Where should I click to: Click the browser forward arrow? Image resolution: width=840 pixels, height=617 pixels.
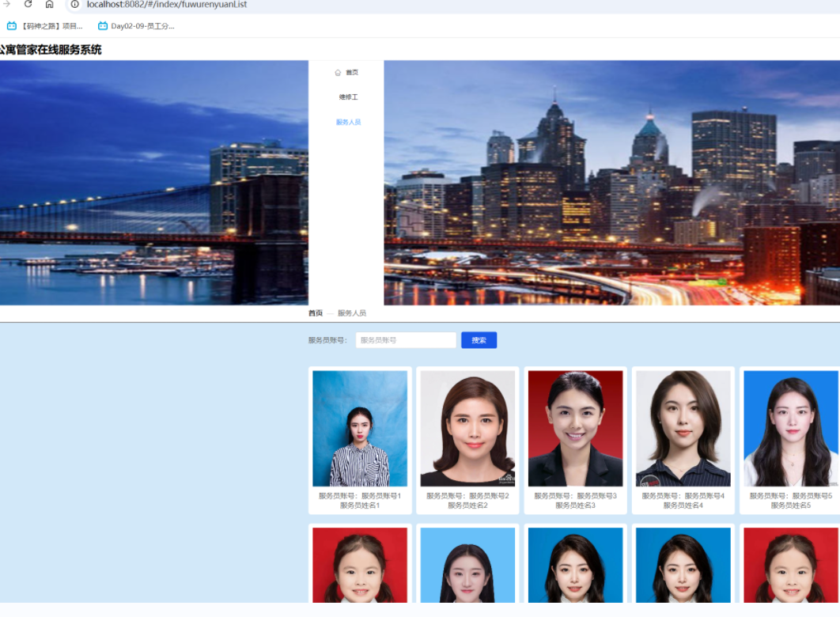(7, 4)
